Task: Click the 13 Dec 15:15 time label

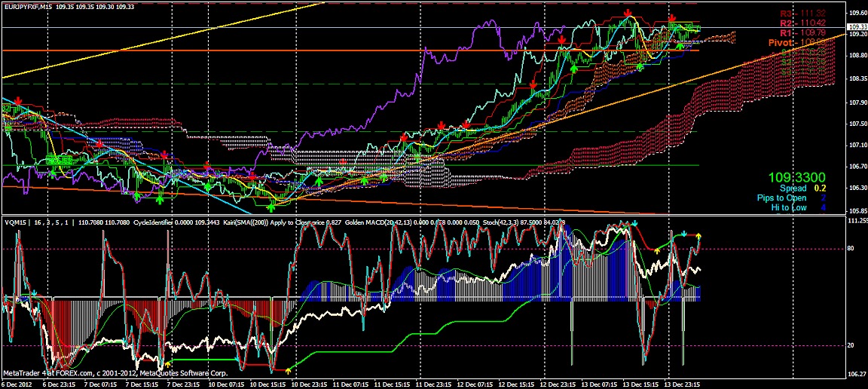Action: [640, 384]
